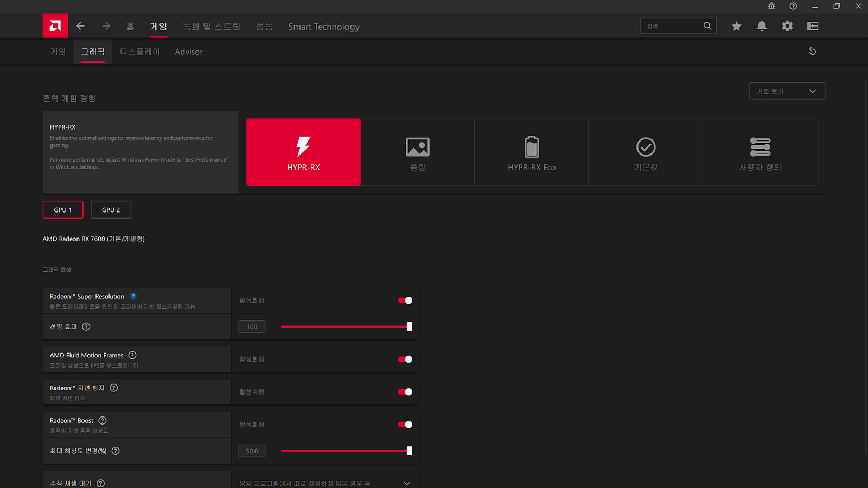Screen dimensions: 868x488
Task: Select the GPU 2 button
Action: [111, 210]
